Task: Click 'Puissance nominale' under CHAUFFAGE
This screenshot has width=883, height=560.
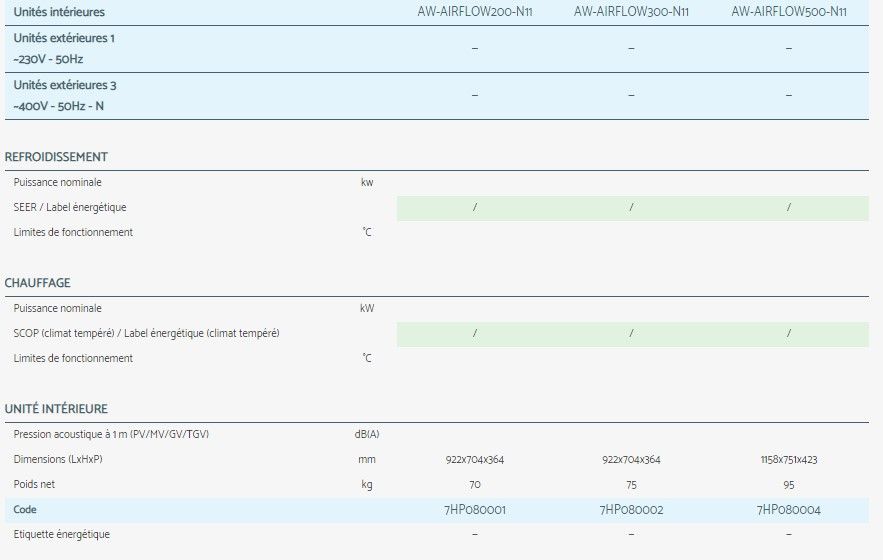Action: [x=57, y=308]
